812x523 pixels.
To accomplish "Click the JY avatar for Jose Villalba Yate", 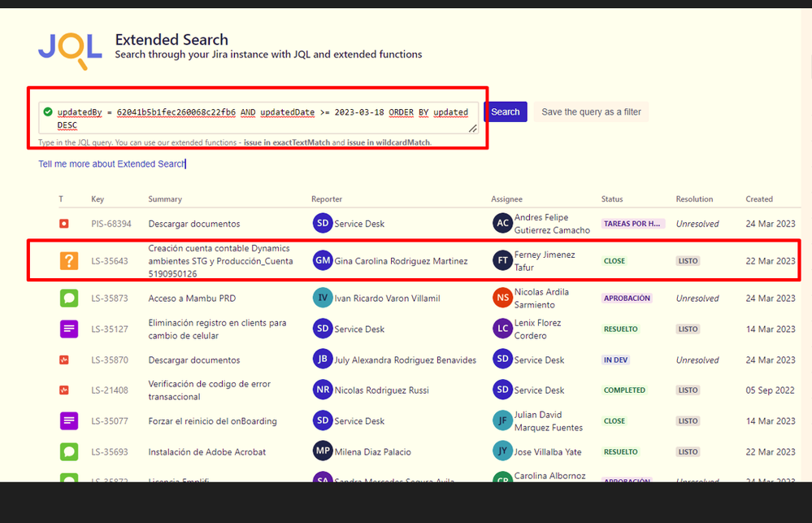I will coord(502,451).
